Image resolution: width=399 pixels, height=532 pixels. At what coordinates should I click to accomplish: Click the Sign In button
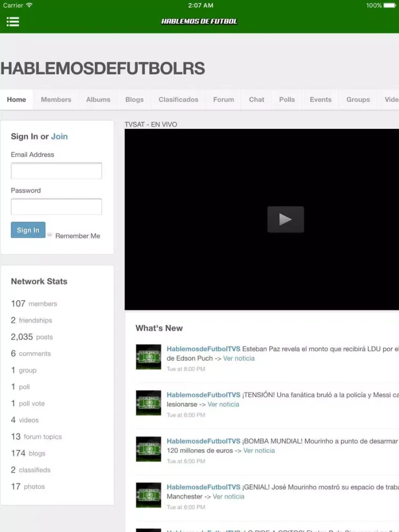click(28, 230)
